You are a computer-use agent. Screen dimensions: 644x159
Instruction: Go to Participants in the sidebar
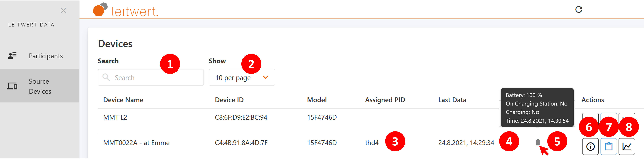tap(45, 56)
